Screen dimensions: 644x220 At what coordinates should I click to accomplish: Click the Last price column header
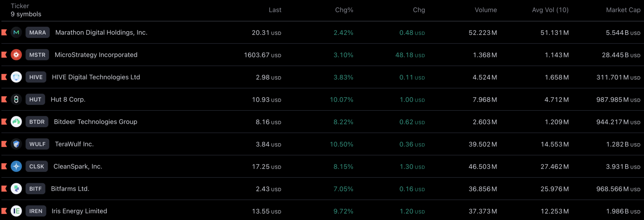click(x=275, y=10)
